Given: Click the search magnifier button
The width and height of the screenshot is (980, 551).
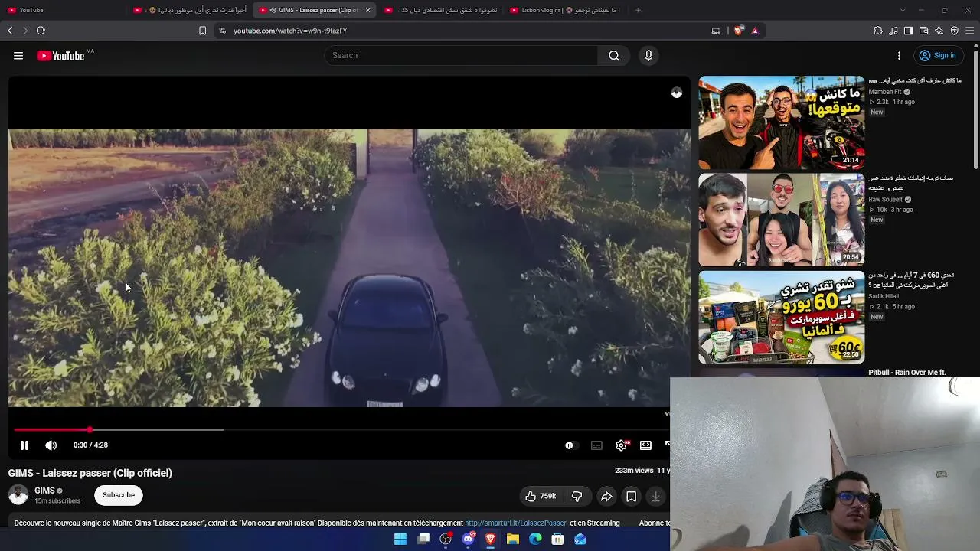Looking at the screenshot, I should [x=614, y=55].
